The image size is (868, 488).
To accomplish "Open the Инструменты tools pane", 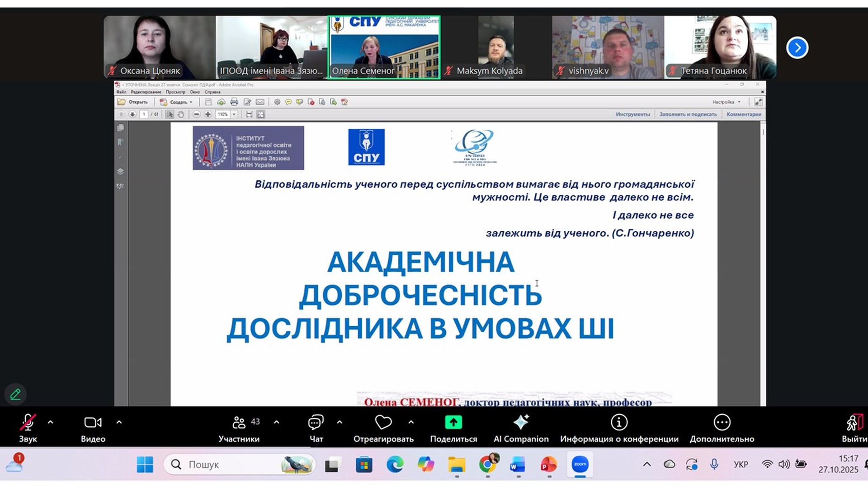I will [632, 114].
